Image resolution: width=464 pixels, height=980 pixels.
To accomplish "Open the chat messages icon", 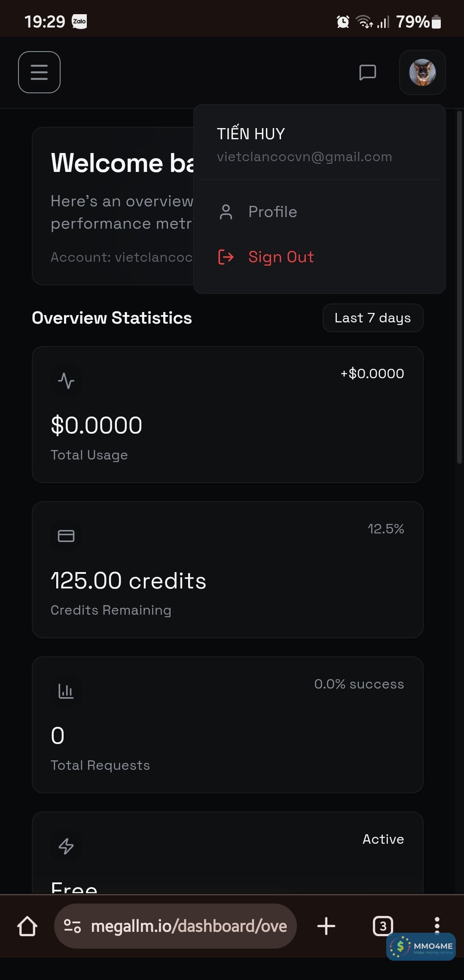I will point(367,72).
